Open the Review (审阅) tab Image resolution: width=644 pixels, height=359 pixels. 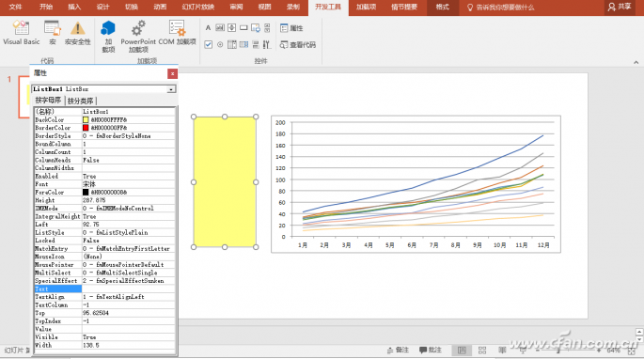tap(236, 7)
